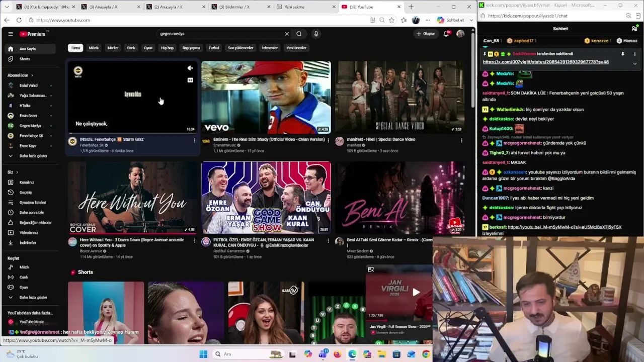Viewport: 644px width, 362px height.
Task: Open the Fenerbahçe SK subscription
Action: [x=29, y=136]
